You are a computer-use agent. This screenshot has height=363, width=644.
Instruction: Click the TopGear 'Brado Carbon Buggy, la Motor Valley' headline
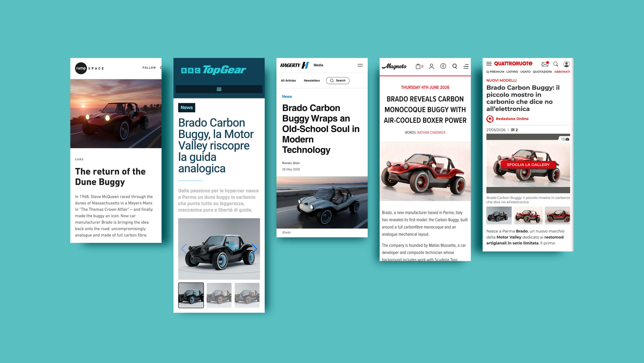pyautogui.click(x=216, y=146)
